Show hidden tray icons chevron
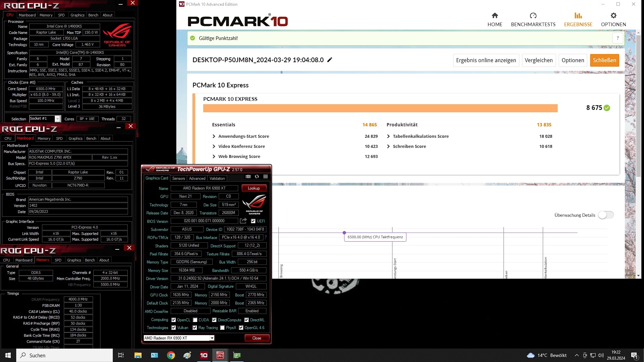 [x=577, y=355]
